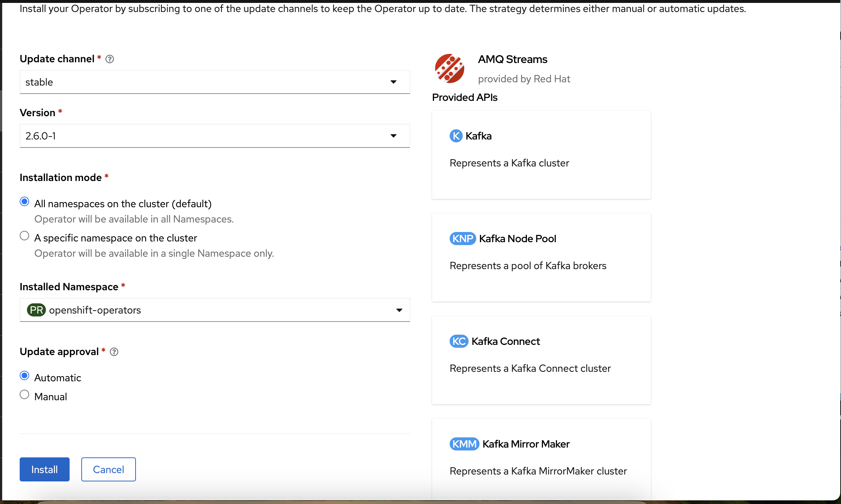Click the Kafka Mirror Maker card title
841x504 pixels.
(x=526, y=444)
